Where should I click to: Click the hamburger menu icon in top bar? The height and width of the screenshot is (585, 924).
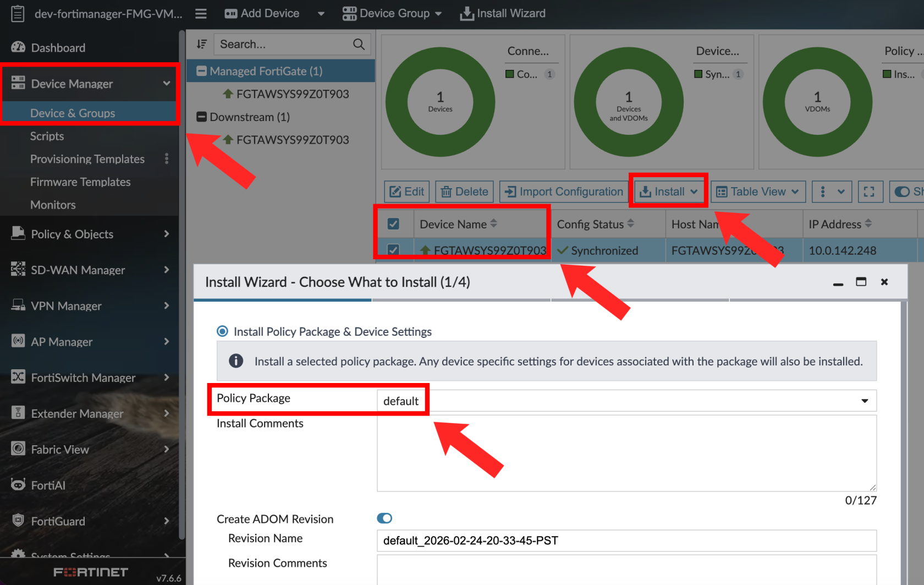[201, 13]
